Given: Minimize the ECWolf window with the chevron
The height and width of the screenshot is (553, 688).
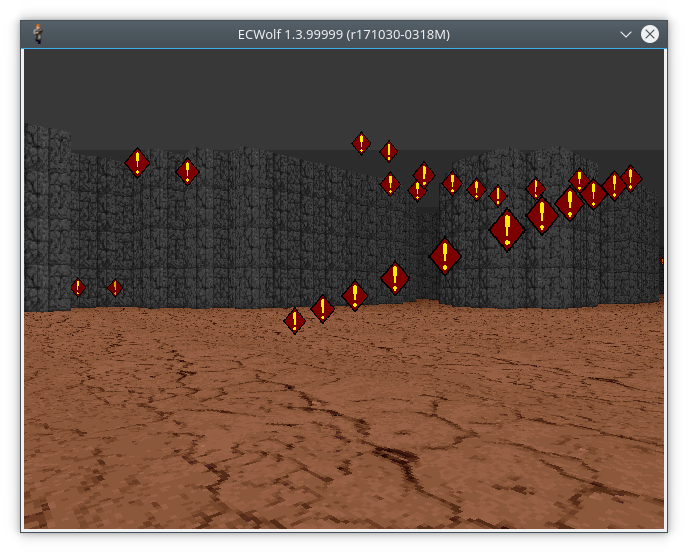Looking at the screenshot, I should coord(625,34).
